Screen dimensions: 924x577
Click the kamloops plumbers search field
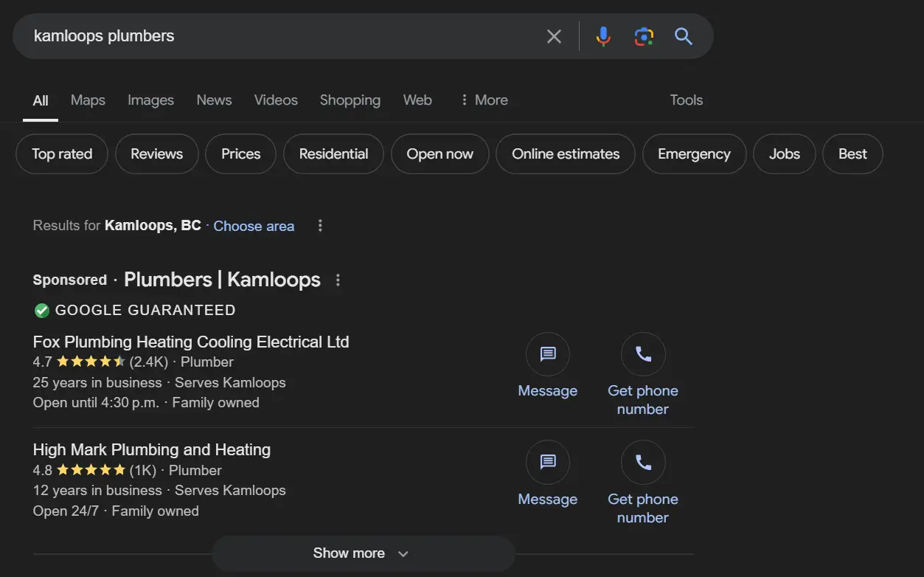pos(280,36)
